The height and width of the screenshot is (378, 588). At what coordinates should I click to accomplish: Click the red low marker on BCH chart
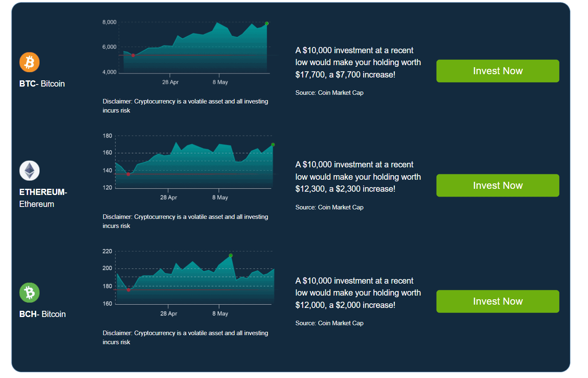click(x=128, y=290)
